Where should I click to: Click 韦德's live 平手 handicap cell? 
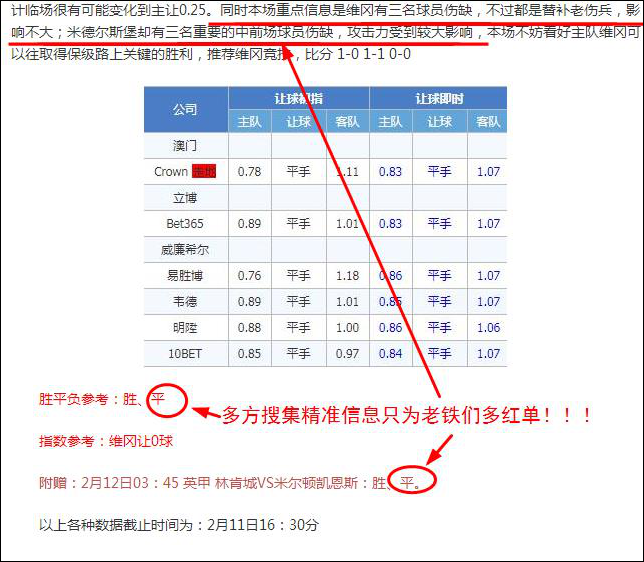click(x=439, y=302)
